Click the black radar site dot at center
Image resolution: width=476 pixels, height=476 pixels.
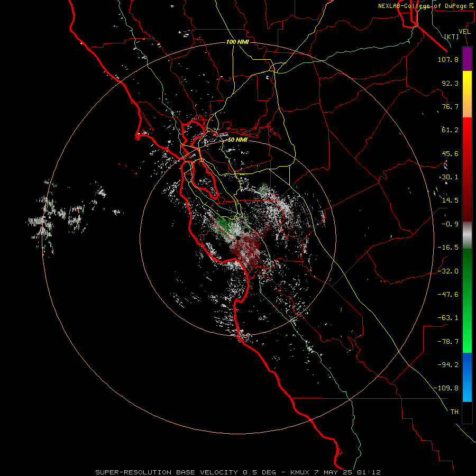(x=238, y=238)
